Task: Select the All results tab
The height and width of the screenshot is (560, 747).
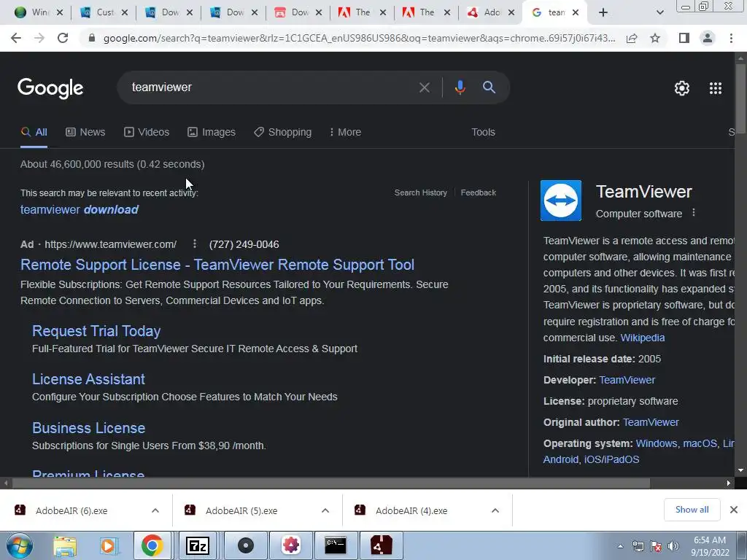Action: pos(34,132)
